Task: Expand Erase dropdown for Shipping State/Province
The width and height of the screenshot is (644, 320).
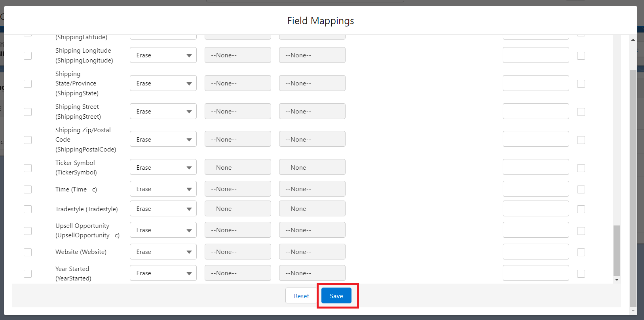Action: [x=163, y=83]
